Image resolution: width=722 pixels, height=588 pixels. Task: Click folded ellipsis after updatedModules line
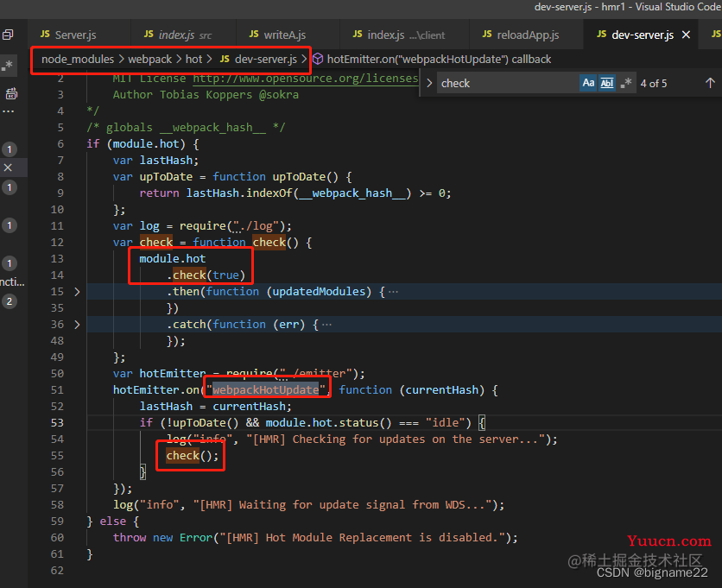[393, 292]
